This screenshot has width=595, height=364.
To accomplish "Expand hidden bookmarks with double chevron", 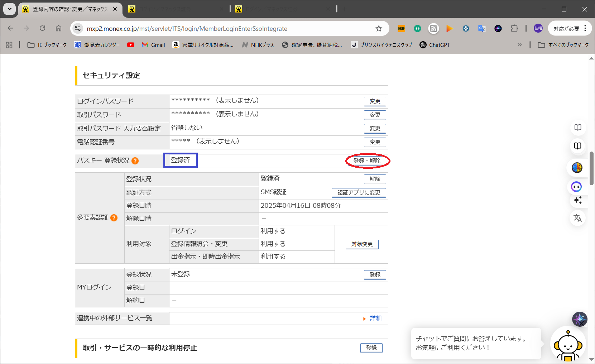I will pos(519,45).
